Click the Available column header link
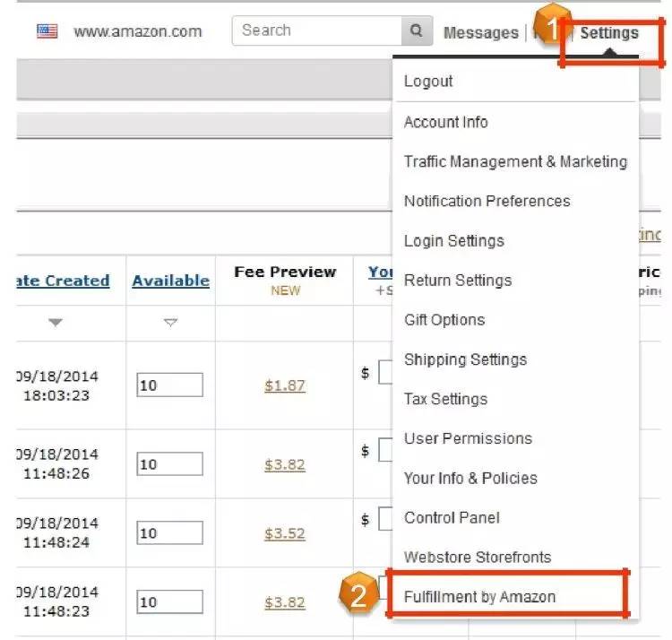 coord(170,281)
